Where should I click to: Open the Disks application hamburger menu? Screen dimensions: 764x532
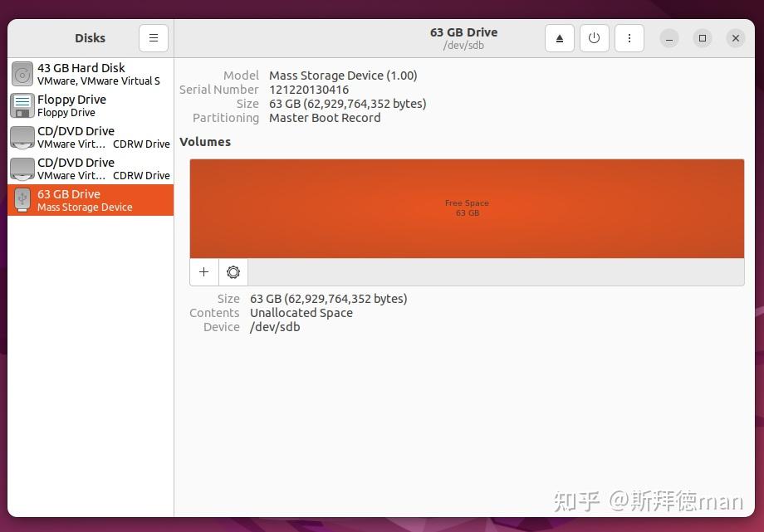click(x=154, y=38)
